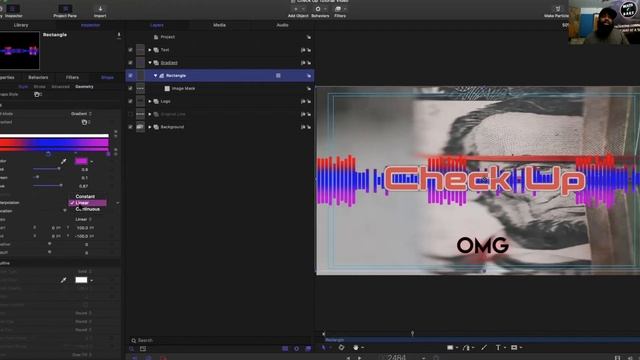Image resolution: width=640 pixels, height=360 pixels.
Task: Expand the Graphic Line group triangle
Action: click(x=150, y=114)
